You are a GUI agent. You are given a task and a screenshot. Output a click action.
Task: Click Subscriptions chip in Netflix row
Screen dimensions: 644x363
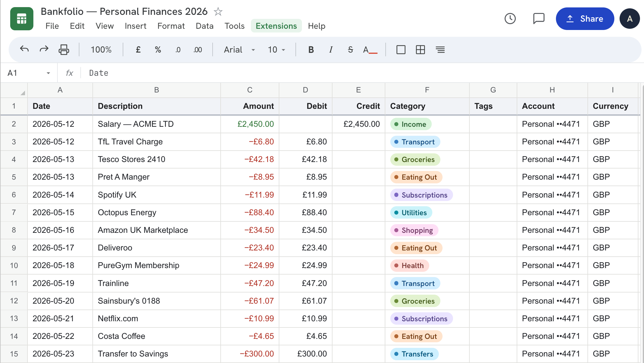pos(422,319)
